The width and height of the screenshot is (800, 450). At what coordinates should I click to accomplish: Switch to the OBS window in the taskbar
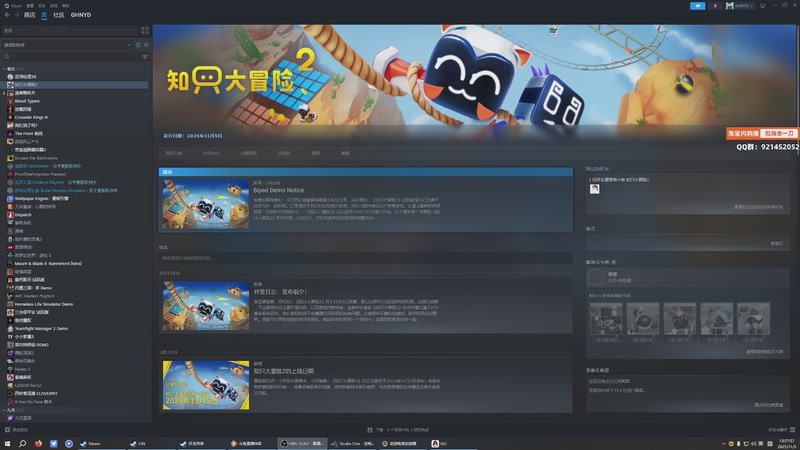click(302, 443)
